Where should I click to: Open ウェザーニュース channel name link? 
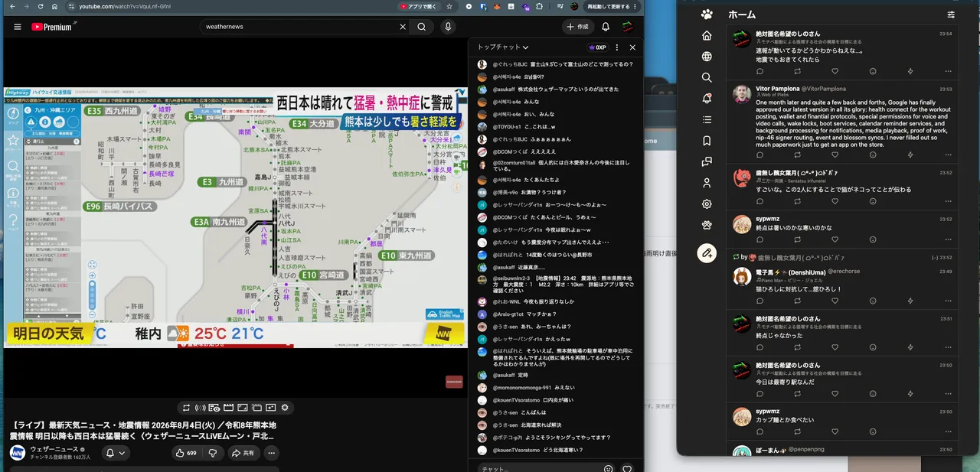click(54, 449)
